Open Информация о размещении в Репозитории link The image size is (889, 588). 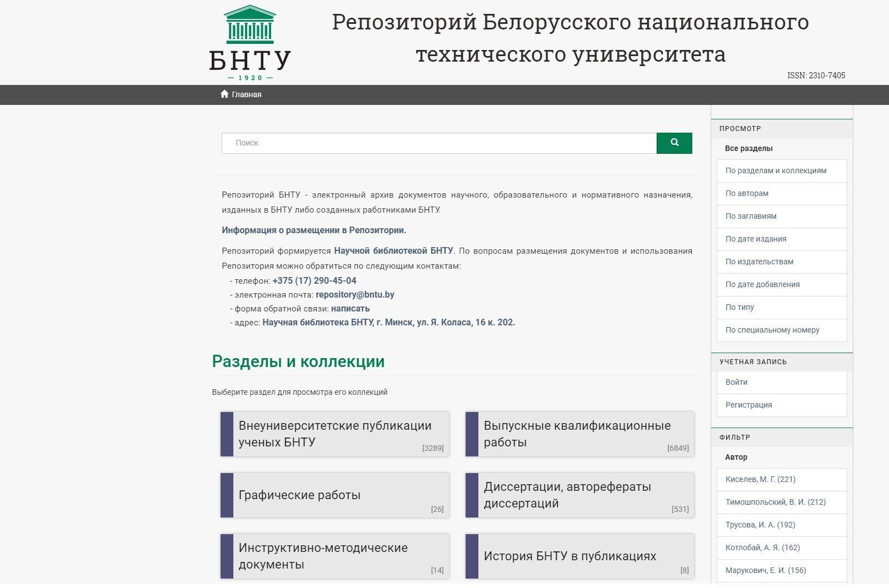click(x=314, y=230)
